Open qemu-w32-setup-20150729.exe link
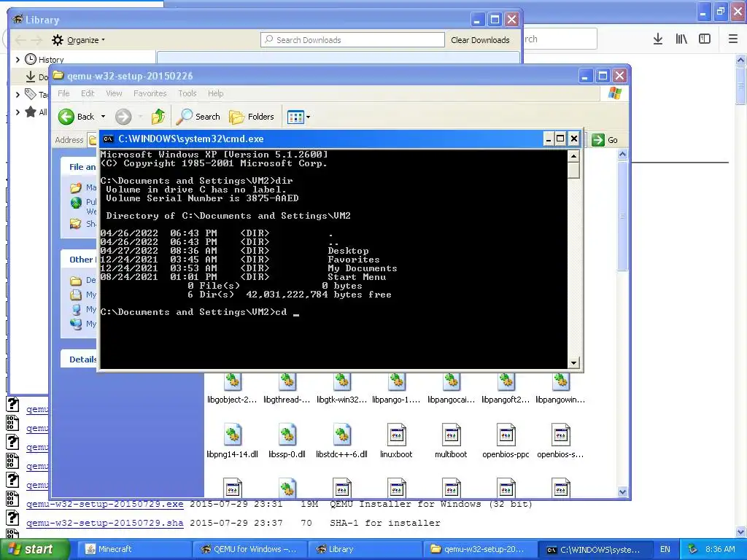 [x=105, y=504]
